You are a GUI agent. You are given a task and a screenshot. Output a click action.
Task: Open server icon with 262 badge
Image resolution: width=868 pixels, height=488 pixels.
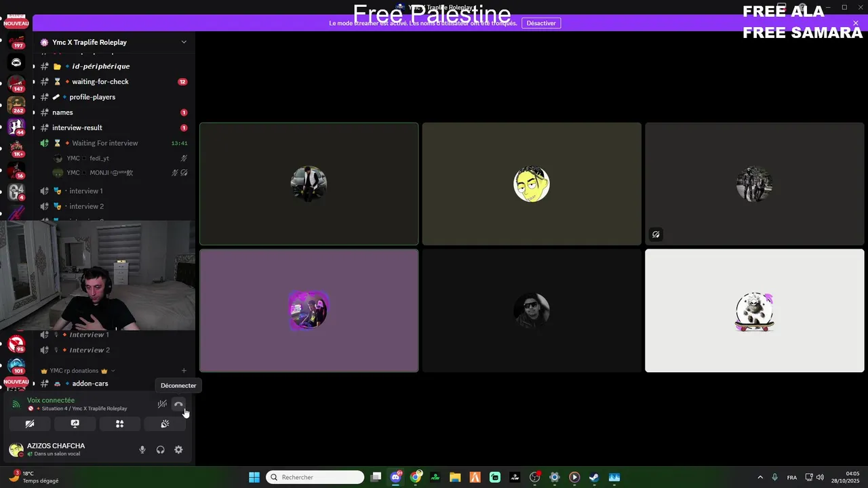point(16,106)
